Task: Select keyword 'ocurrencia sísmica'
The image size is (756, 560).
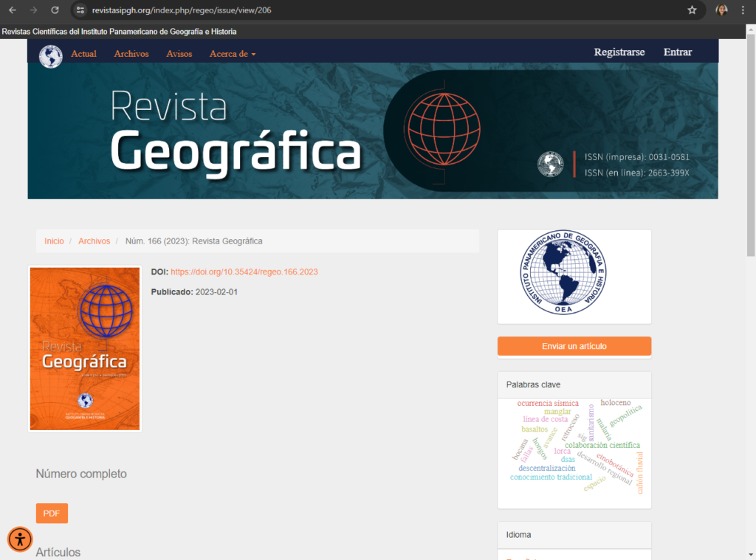Action: (x=548, y=403)
